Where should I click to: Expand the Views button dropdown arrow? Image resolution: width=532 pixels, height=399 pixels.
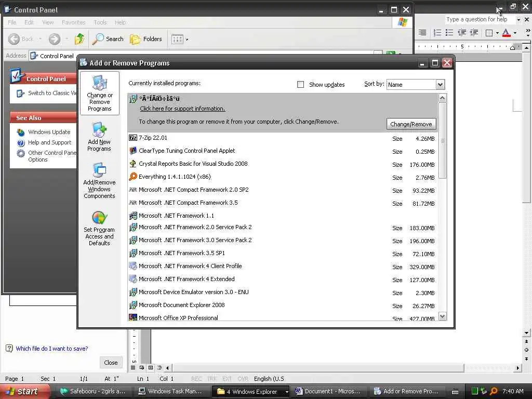(187, 39)
